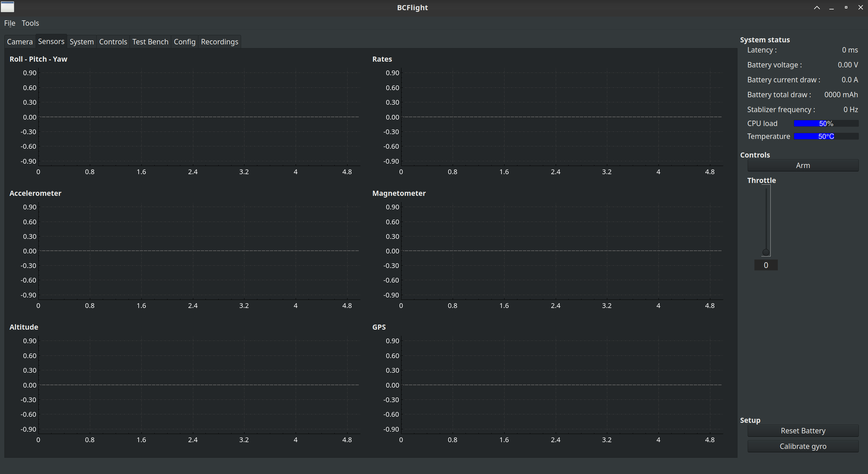Switch to the Camera tab

pyautogui.click(x=20, y=42)
